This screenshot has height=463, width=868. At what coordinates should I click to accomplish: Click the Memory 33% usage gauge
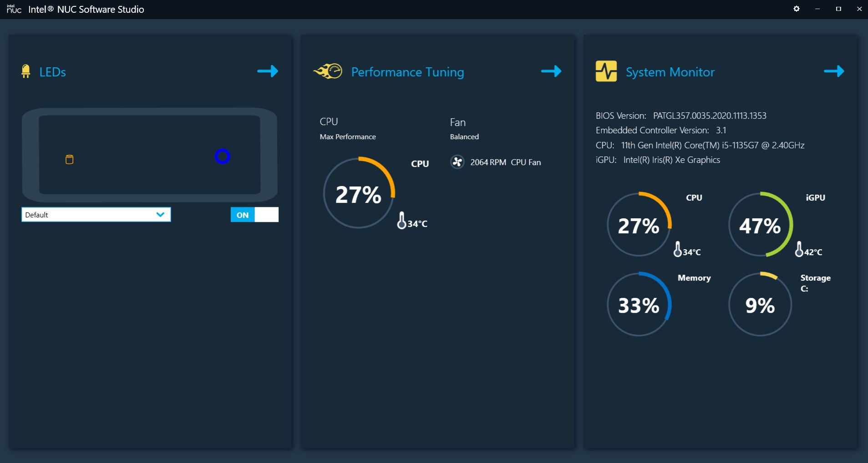(639, 304)
